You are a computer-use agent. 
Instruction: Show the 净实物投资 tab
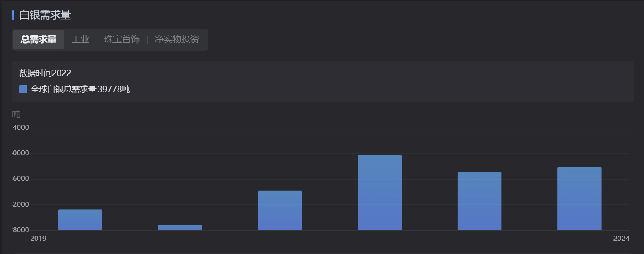pyautogui.click(x=177, y=40)
